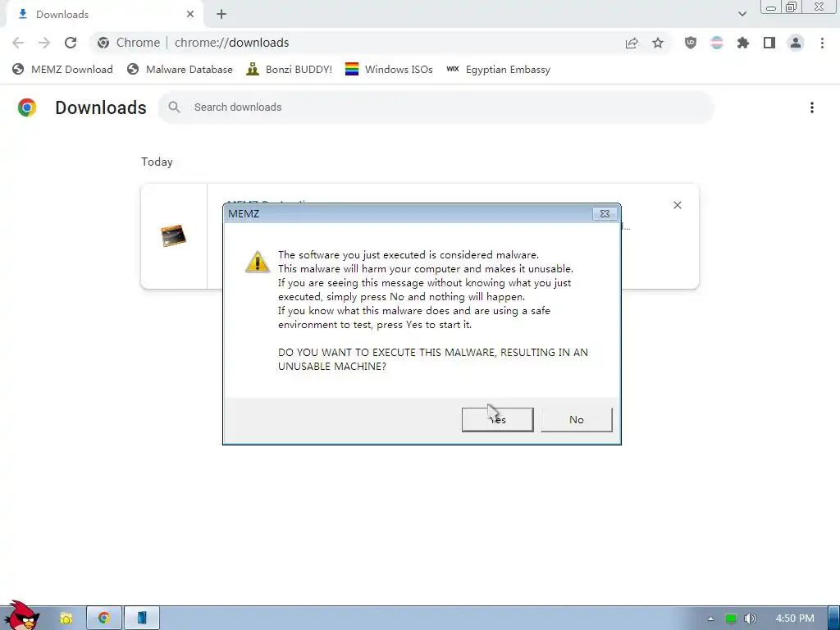This screenshot has width=840, height=630.
Task: Click the Downloads page title text
Action: (x=101, y=107)
